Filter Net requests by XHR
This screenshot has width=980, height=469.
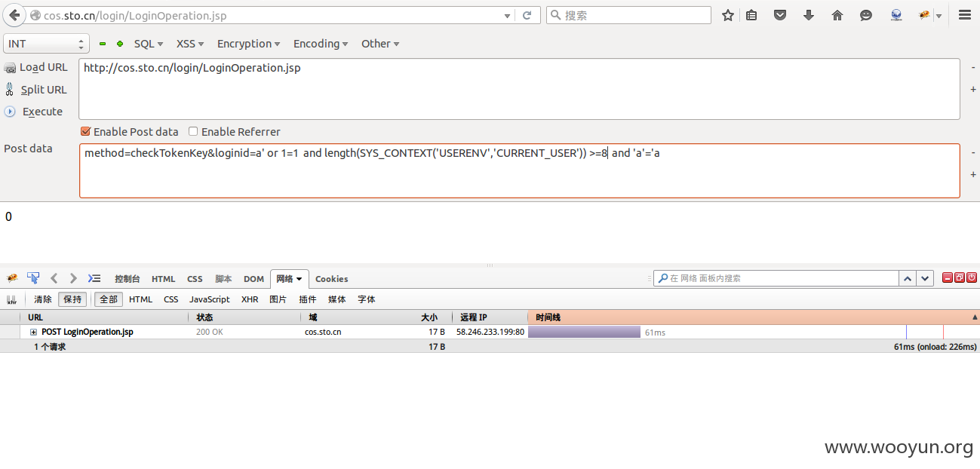[x=250, y=299]
